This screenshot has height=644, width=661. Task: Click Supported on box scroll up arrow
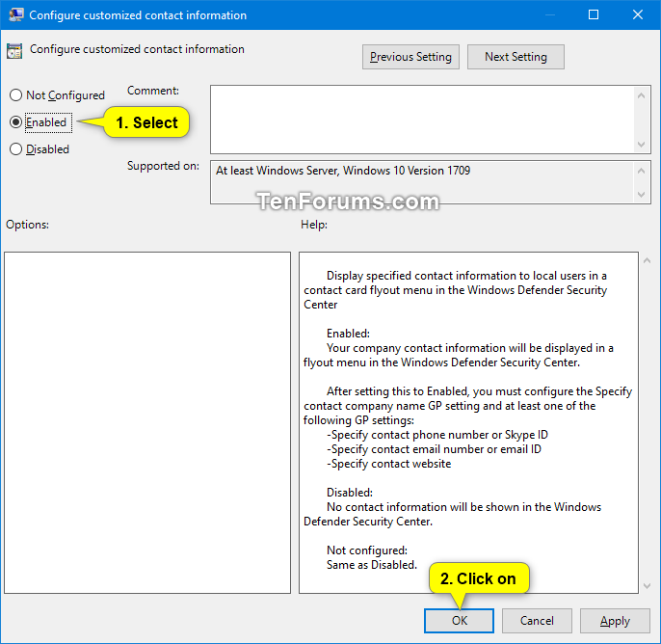(641, 171)
